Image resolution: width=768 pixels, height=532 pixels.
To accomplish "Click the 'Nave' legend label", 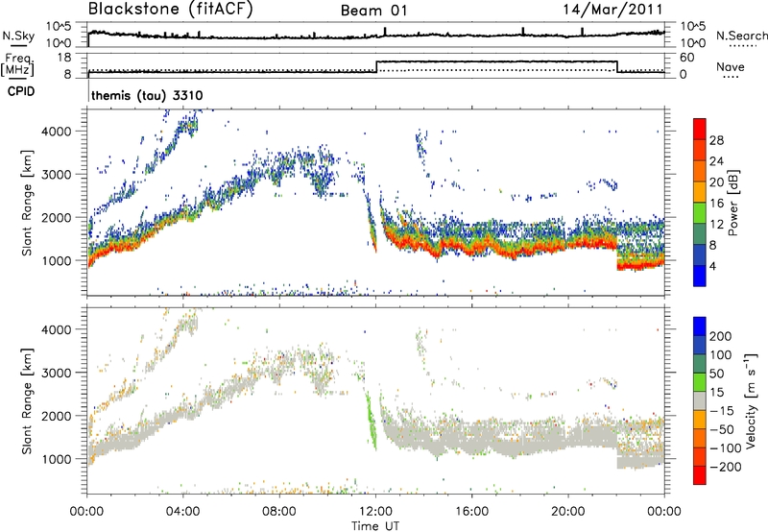I will pos(730,67).
